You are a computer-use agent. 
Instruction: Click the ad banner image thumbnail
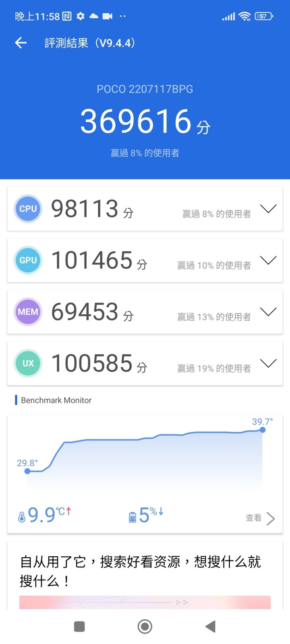pyautogui.click(x=145, y=602)
